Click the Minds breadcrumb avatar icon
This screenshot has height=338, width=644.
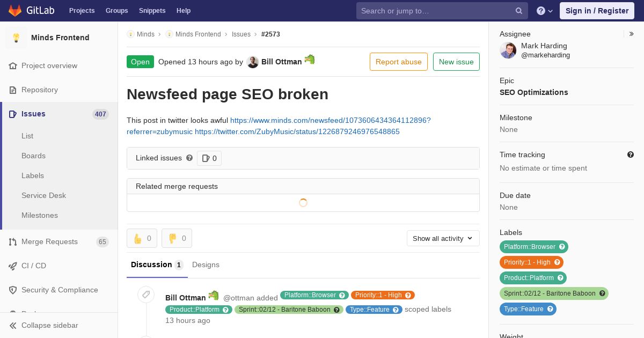(x=130, y=34)
